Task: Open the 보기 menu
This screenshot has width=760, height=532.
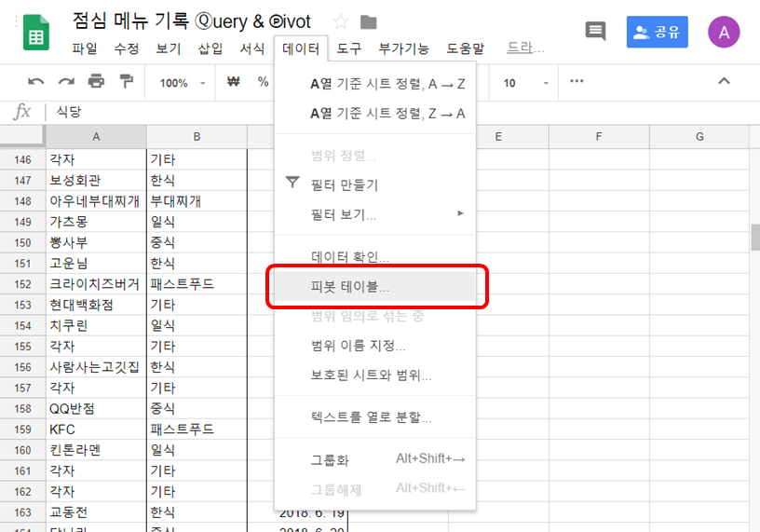Action: pos(169,48)
